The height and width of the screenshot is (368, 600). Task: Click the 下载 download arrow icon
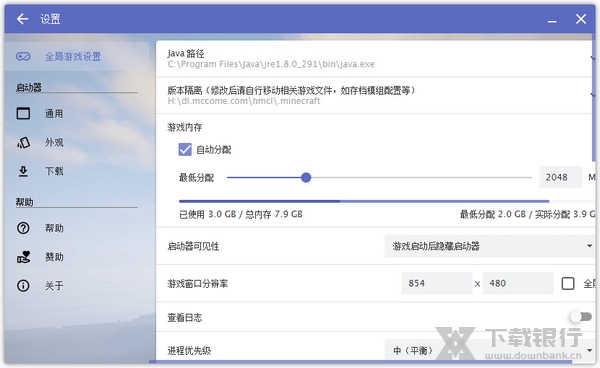[x=23, y=171]
